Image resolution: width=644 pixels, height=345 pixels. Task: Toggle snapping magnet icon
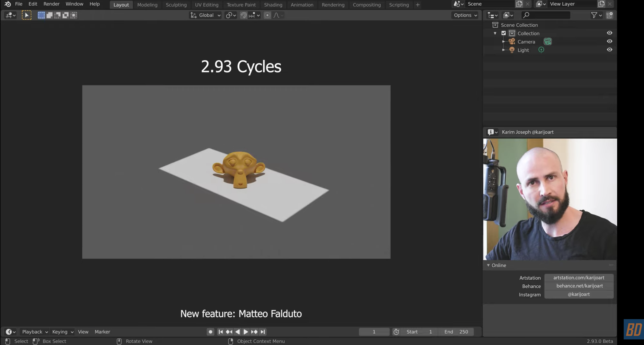pos(243,15)
